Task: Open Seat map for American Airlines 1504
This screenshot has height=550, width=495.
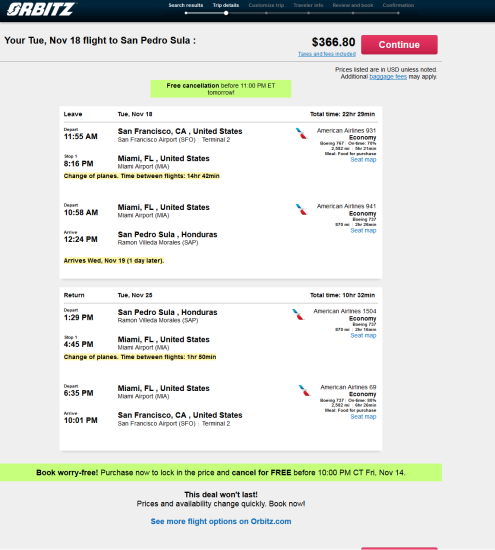Action: 363,335
